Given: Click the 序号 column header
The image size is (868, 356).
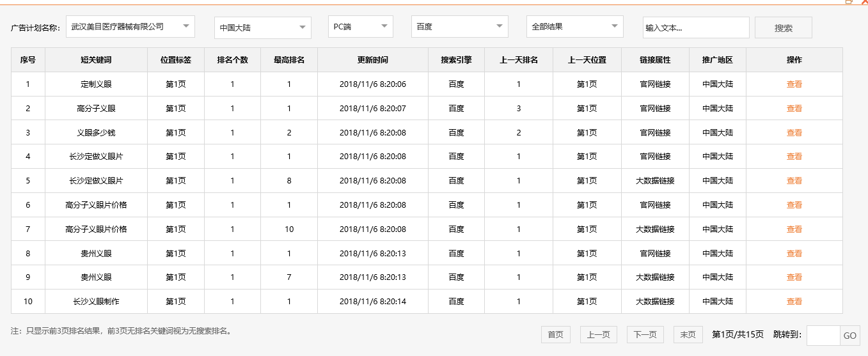Looking at the screenshot, I should click(x=28, y=60).
